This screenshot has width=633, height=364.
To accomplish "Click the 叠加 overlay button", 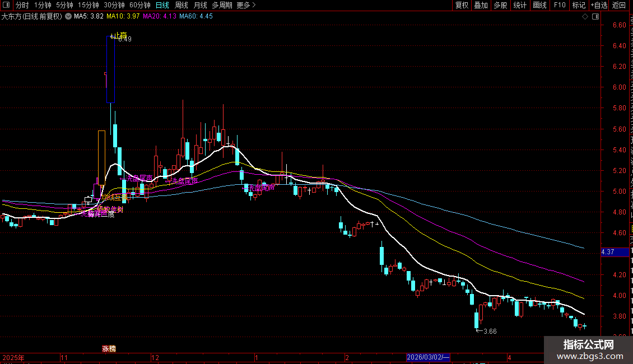I will coord(481,5).
